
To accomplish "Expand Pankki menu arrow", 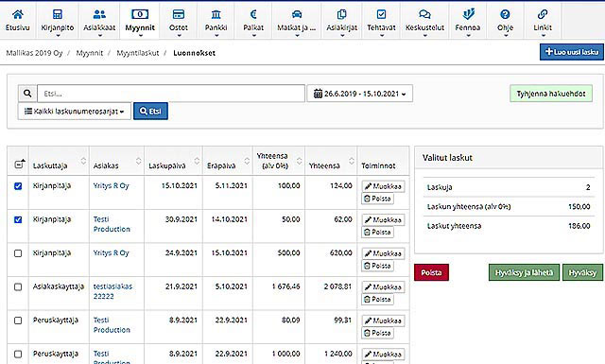I will 216,35.
